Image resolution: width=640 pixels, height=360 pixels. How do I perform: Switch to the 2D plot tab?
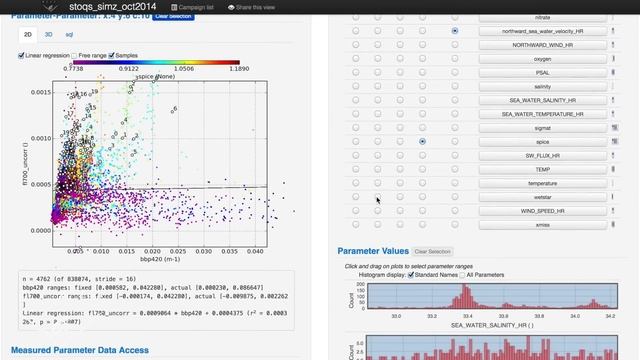coord(28,35)
